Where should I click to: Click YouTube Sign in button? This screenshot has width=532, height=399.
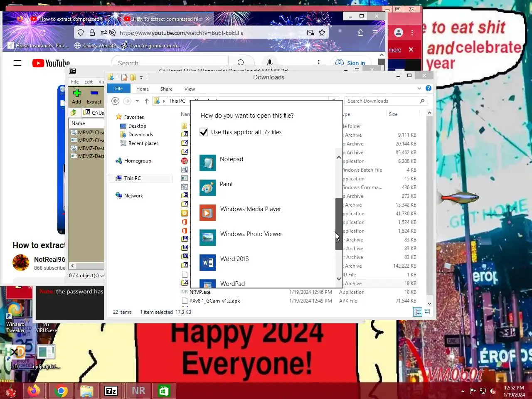click(350, 63)
